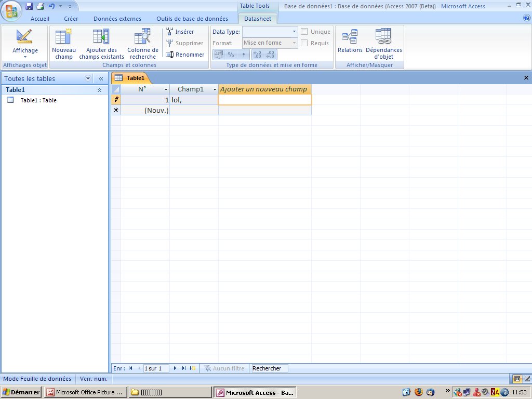Select the Datasheet ribbon tab

(258, 19)
